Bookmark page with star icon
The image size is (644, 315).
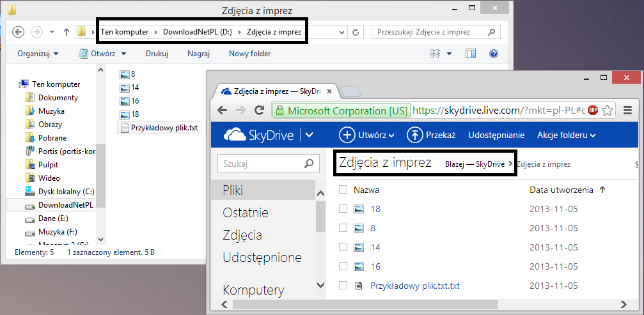[x=608, y=110]
